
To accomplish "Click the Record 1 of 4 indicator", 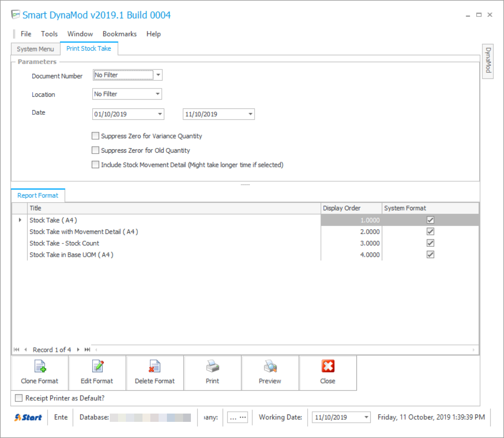I will coord(52,349).
